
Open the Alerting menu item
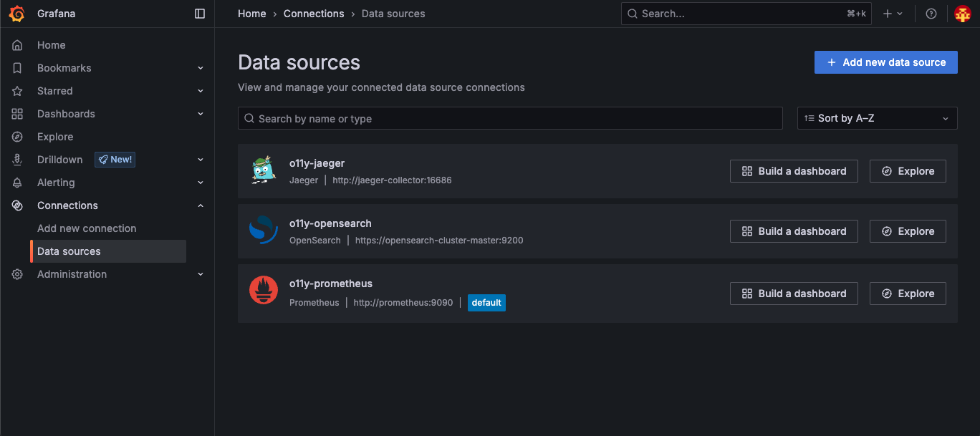pyautogui.click(x=56, y=183)
